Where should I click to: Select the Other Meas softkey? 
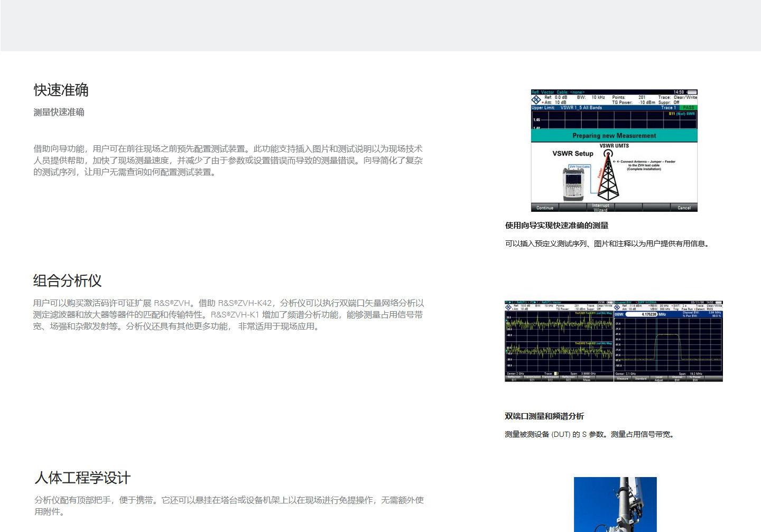click(587, 378)
